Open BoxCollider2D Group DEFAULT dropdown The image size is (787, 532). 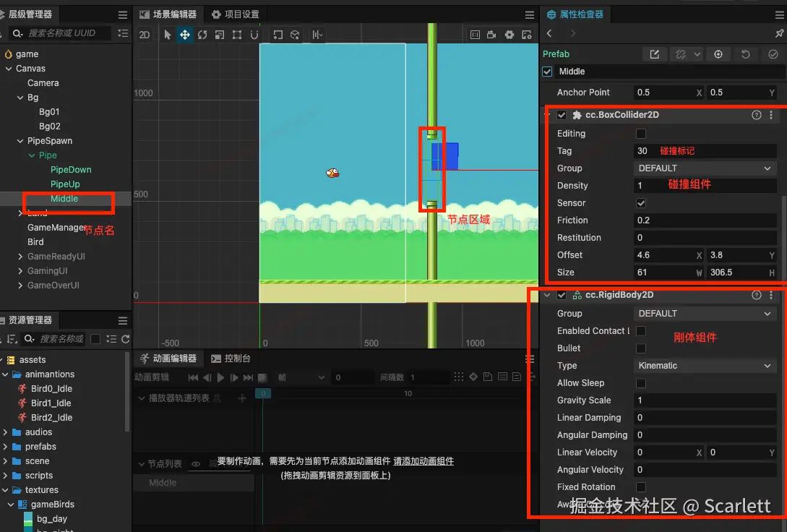705,168
